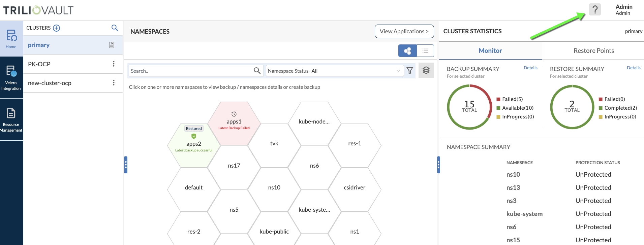Click the namespace Search input field
Screen dimensions: 644x245
coord(191,71)
